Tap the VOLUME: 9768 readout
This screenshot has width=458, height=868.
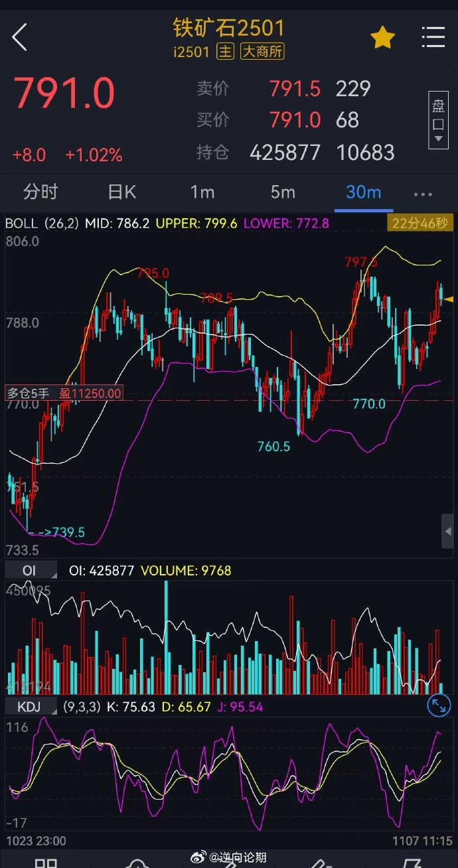186,571
